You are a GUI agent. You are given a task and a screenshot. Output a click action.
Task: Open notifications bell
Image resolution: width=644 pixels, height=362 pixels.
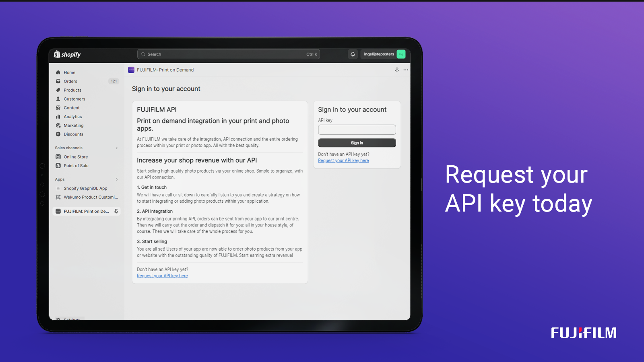coord(353,54)
